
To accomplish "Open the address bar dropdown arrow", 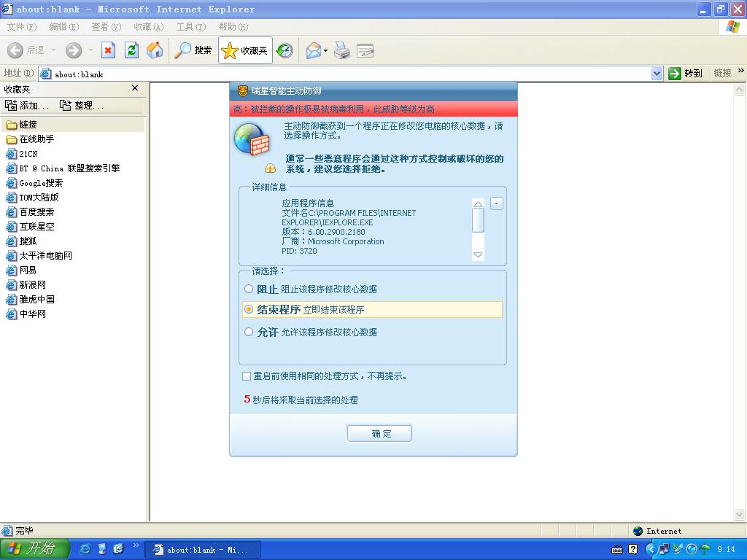I will pyautogui.click(x=656, y=73).
